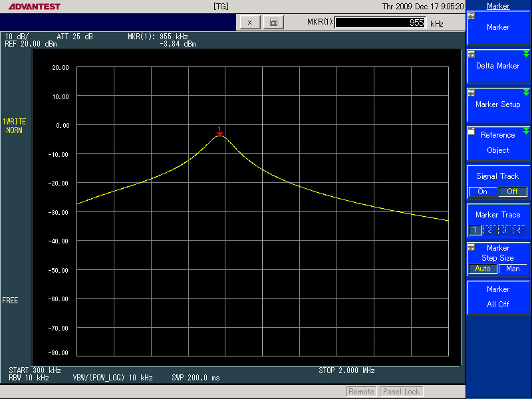Select Marker Trace 2
Screen dimensions: 532x399
490,230
